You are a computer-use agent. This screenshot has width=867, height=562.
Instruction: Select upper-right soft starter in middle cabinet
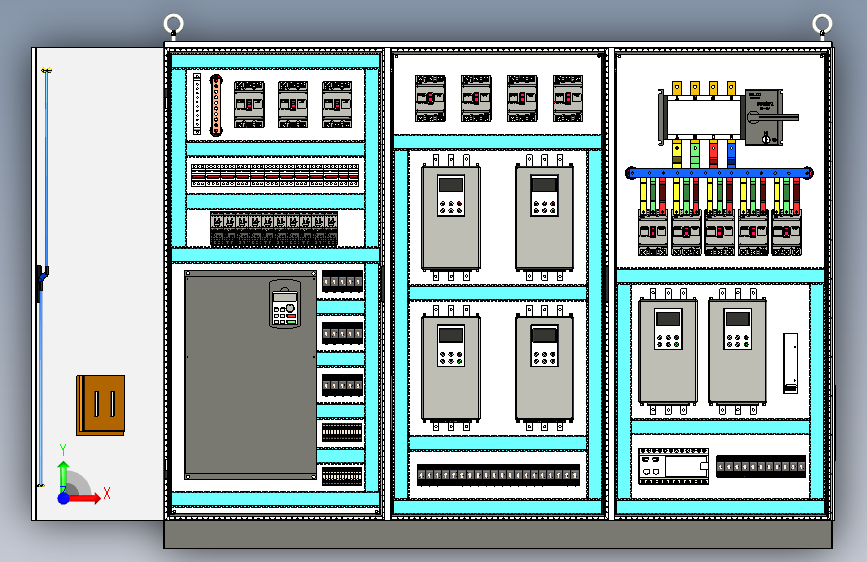tap(545, 217)
